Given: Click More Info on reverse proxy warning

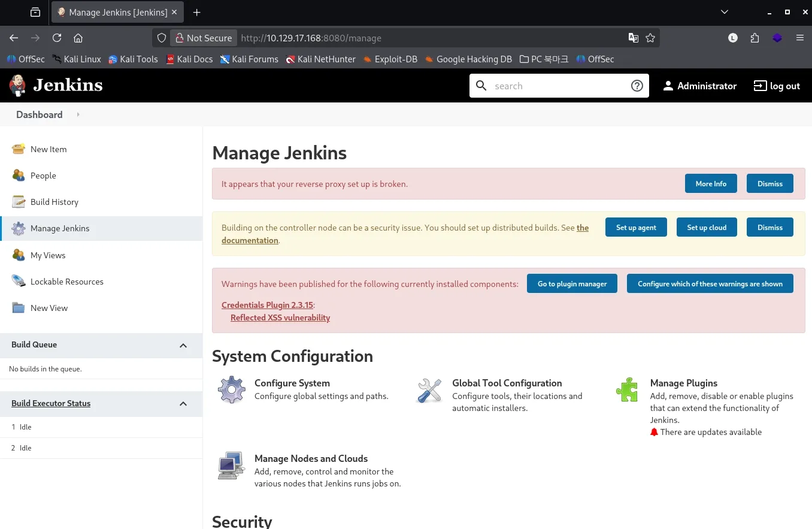Looking at the screenshot, I should 711,184.
